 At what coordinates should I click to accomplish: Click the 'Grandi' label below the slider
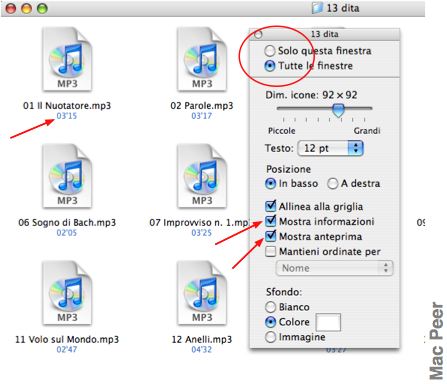(367, 131)
